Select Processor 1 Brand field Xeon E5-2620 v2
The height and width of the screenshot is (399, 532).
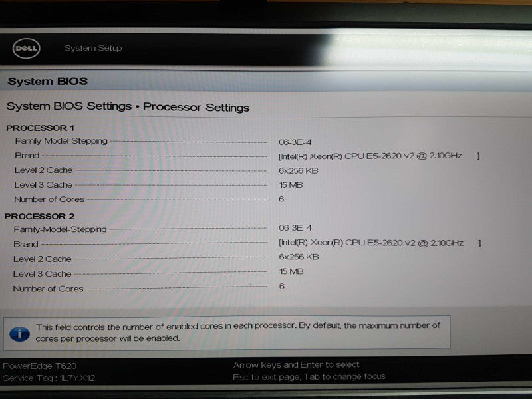click(x=379, y=156)
